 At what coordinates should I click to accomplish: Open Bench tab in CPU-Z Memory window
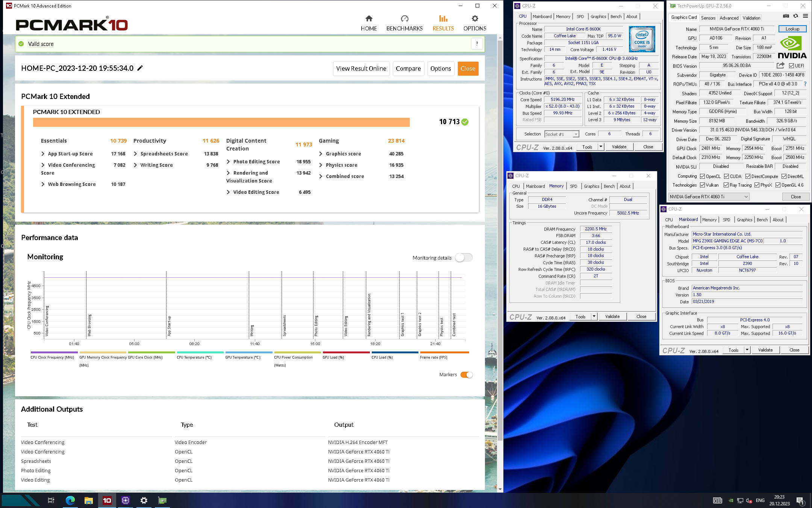click(x=609, y=186)
